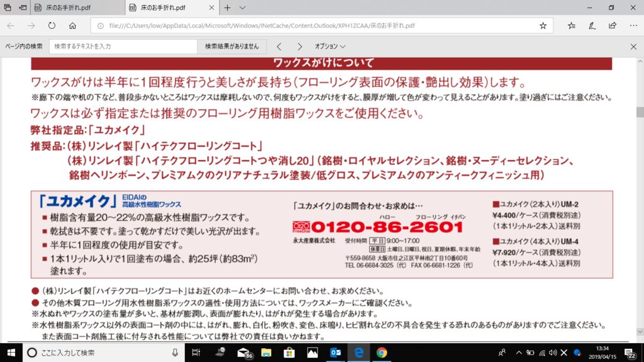Click the taskbar search box
The image size is (644, 362).
(104, 353)
